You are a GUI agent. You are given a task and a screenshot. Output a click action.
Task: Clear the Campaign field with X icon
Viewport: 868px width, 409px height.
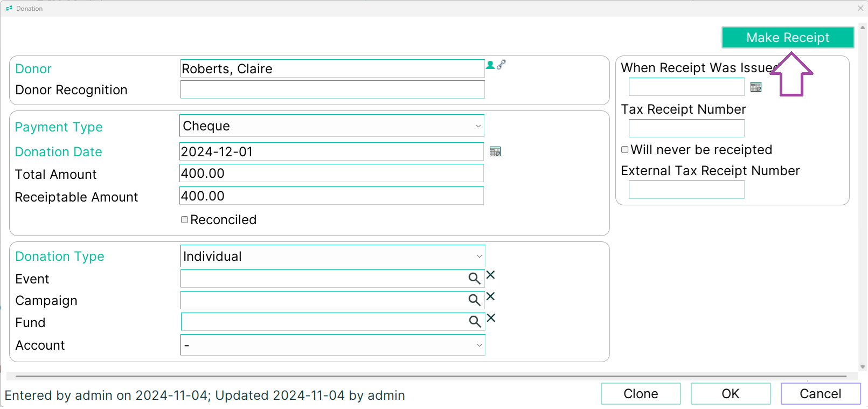point(490,296)
